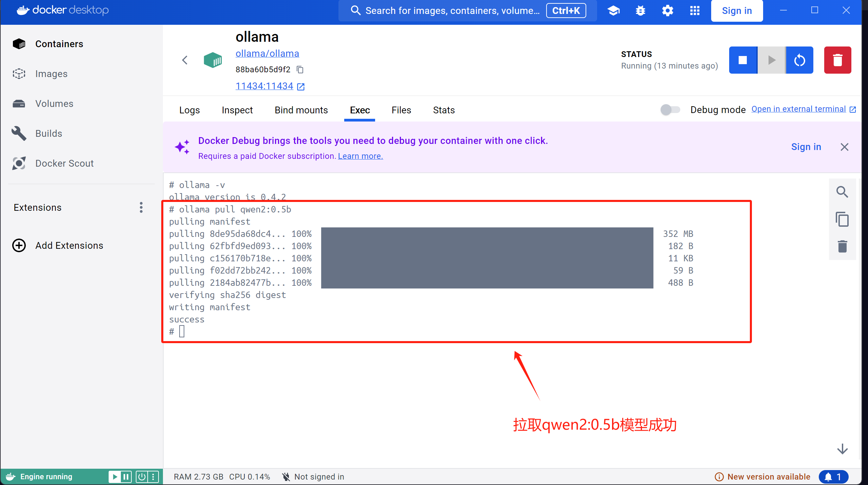Open the ollama/ollama image link
The height and width of the screenshot is (485, 868).
(267, 53)
